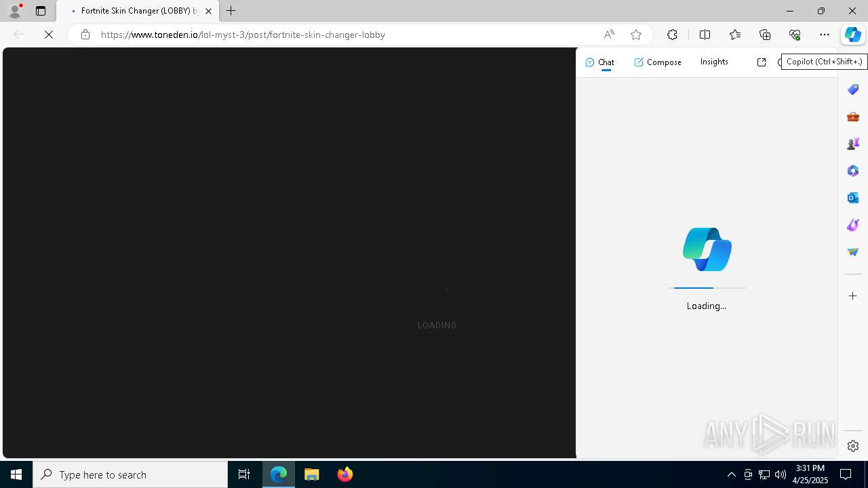868x488 pixels.
Task: Toggle Split screen view
Action: 705,35
